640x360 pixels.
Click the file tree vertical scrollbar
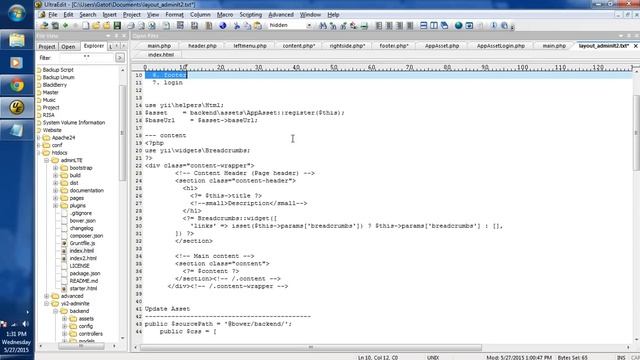[122, 133]
